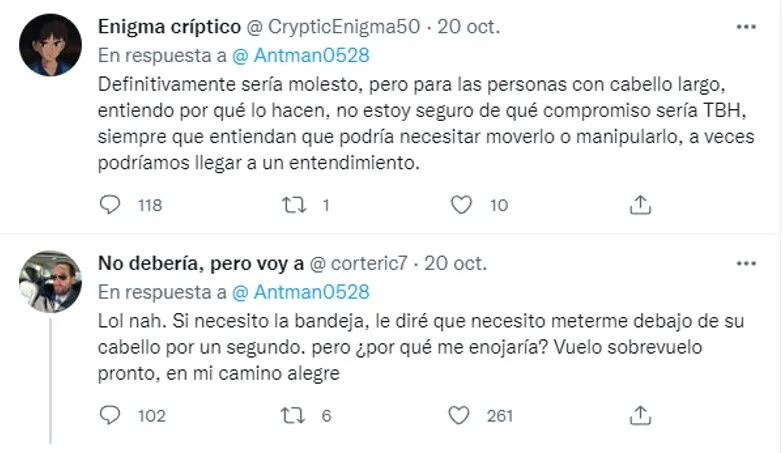The image size is (783, 453).
Task: Like the tweet from CrypticEnigma50
Action: click(x=461, y=205)
